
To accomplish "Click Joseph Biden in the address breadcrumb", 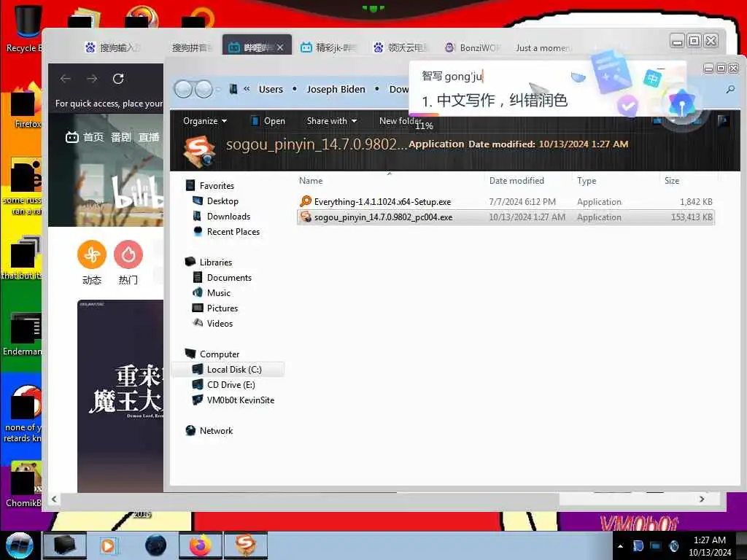I will click(336, 89).
